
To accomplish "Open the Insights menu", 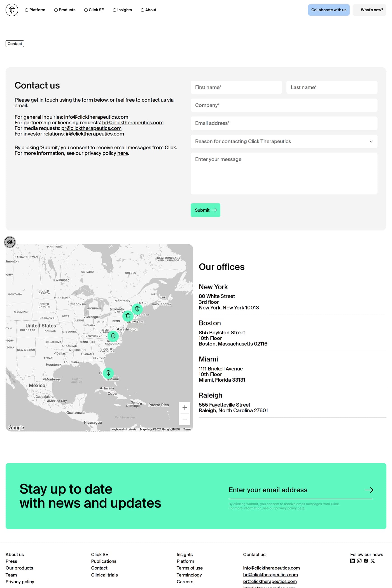I will [x=122, y=10].
